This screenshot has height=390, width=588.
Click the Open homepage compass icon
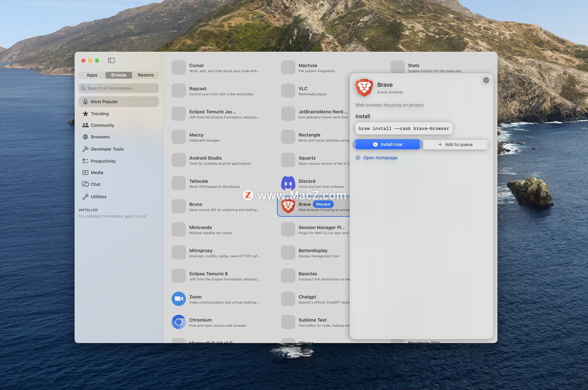358,158
